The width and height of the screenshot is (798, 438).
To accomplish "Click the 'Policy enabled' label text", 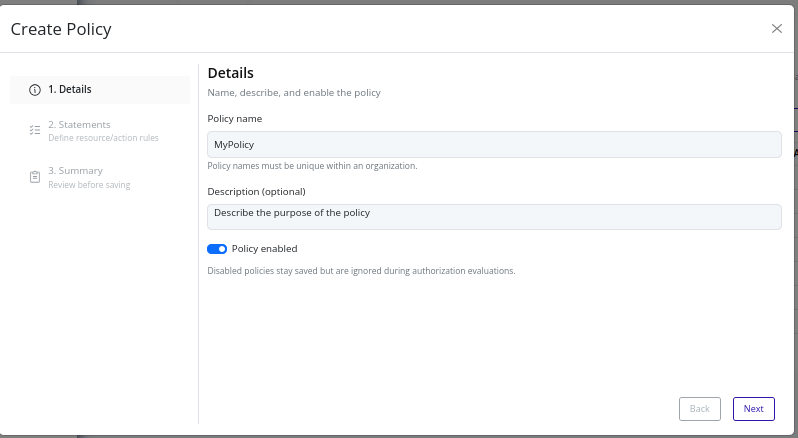I will click(x=264, y=249).
